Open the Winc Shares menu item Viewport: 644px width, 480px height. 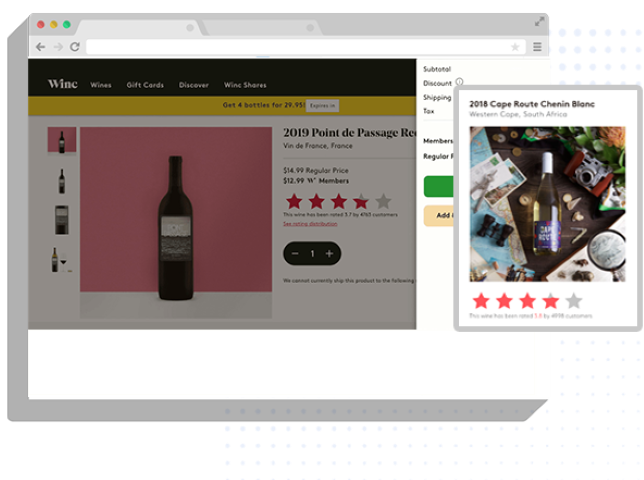click(x=245, y=85)
